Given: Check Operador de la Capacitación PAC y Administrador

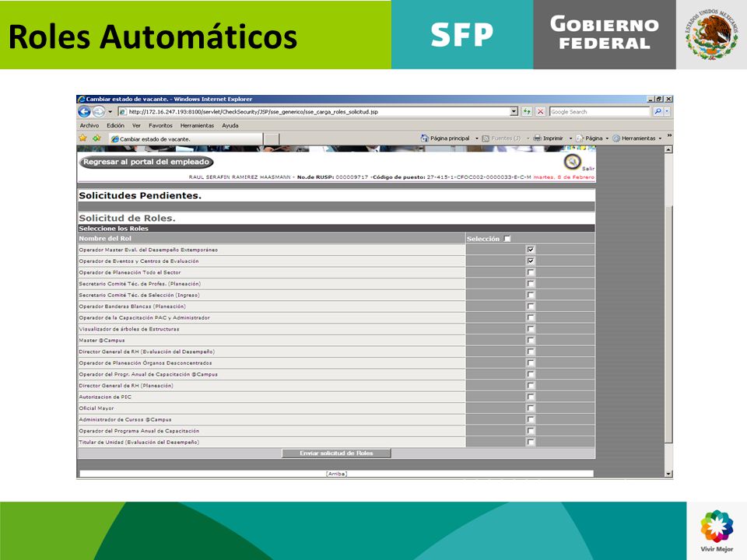Looking at the screenshot, I should (x=530, y=317).
